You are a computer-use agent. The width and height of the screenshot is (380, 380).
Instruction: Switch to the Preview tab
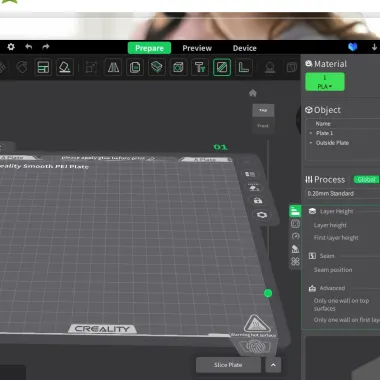coord(197,48)
